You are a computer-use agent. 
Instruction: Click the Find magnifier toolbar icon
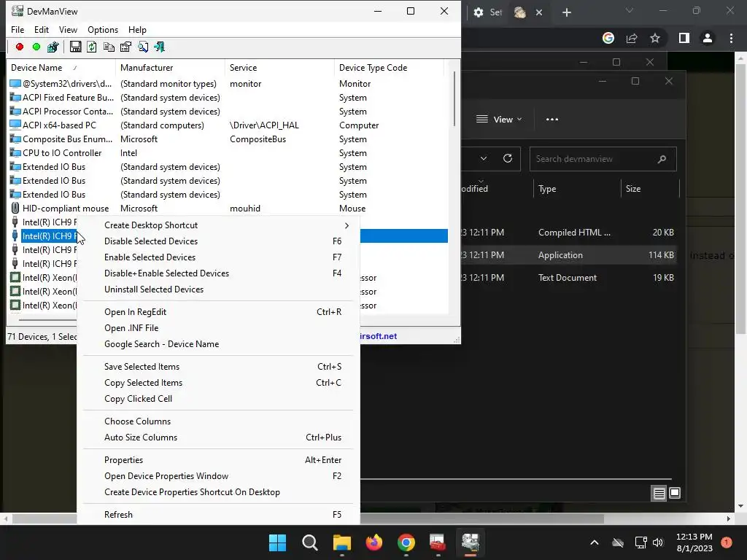pyautogui.click(x=143, y=47)
